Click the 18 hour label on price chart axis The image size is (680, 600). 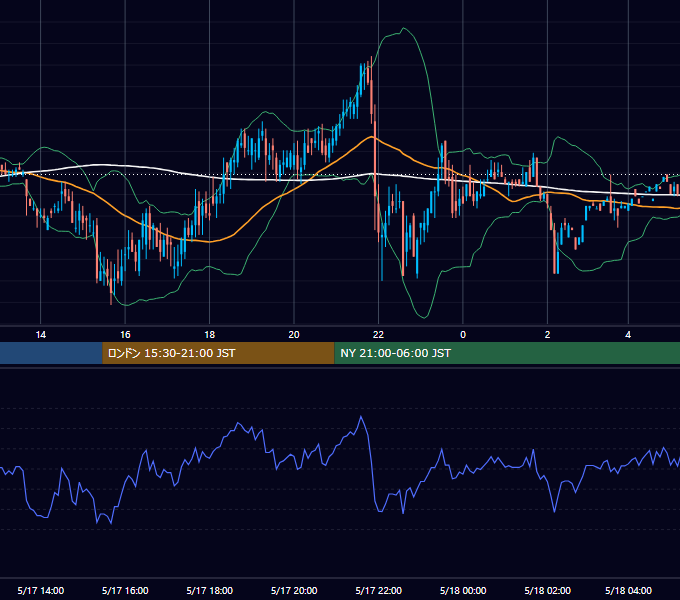209,335
